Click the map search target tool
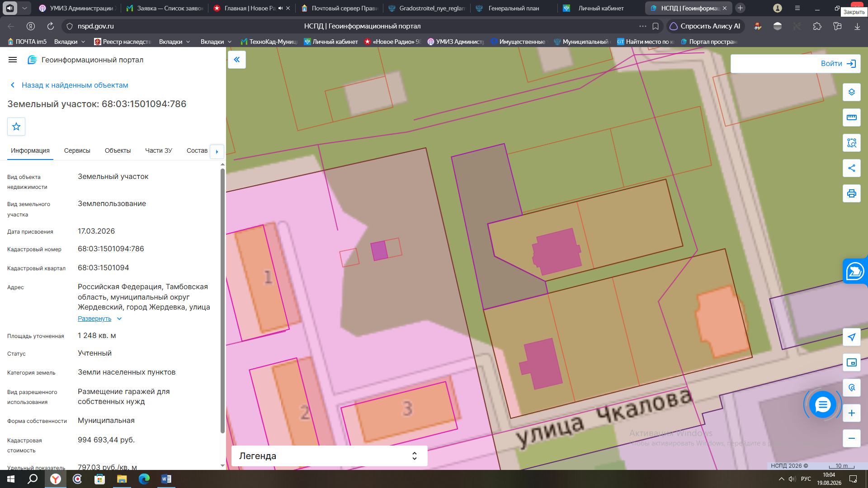 [852, 388]
